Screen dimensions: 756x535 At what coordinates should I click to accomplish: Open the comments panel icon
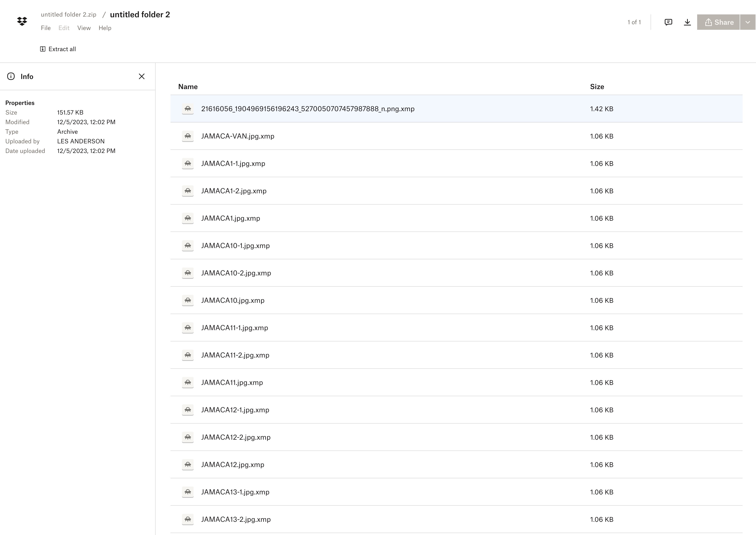[x=668, y=22]
